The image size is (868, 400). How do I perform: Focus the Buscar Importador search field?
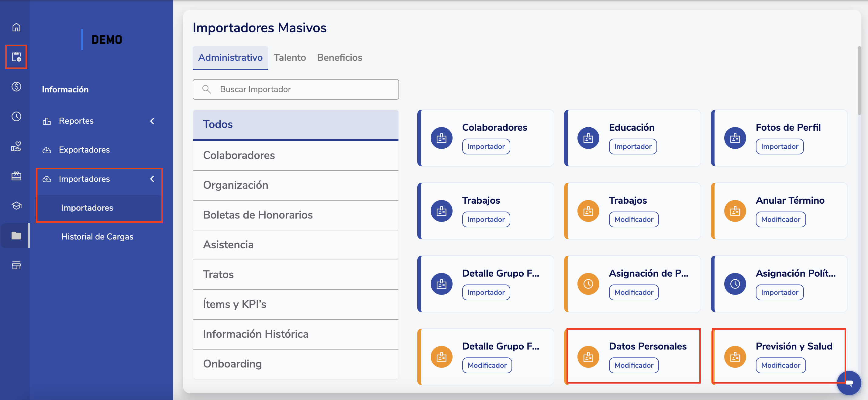[295, 89]
